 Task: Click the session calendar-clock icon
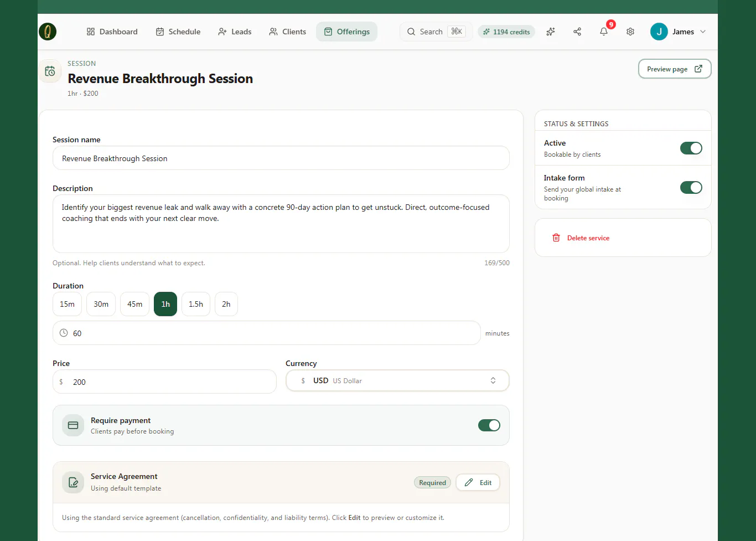[x=50, y=71]
